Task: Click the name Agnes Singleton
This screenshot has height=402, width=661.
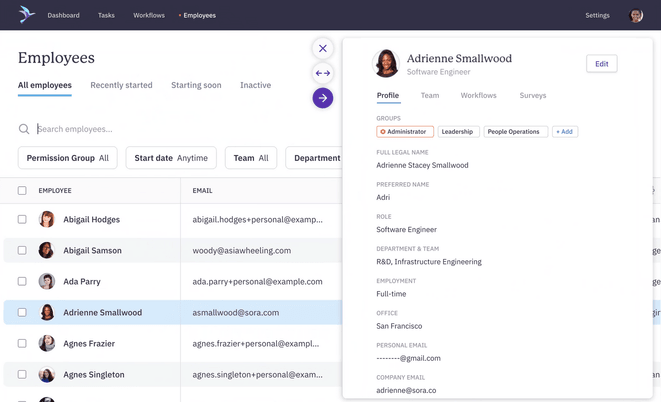Action: point(94,375)
